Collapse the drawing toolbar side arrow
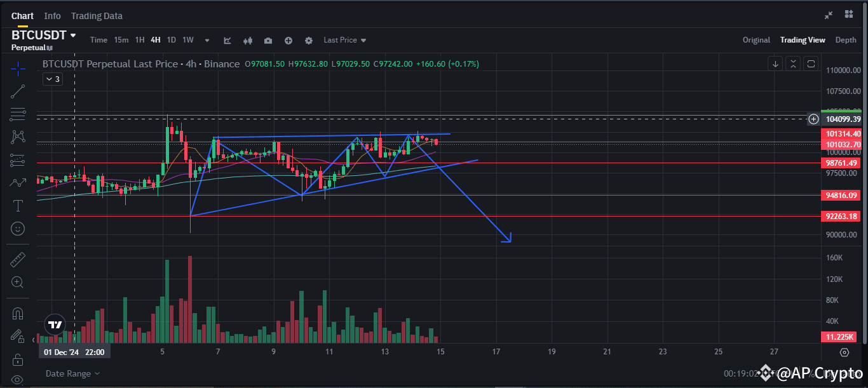The width and height of the screenshot is (868, 388). point(32,340)
